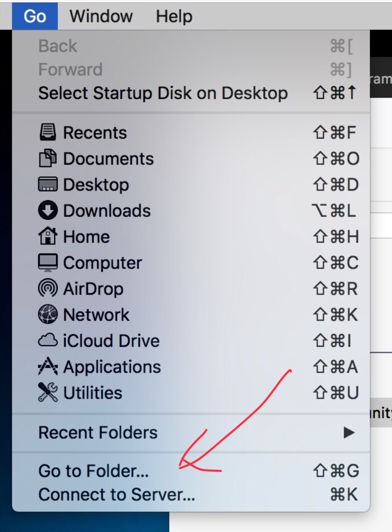Click the Documents folder icon
Viewport: 392px width, 532px height.
48,158
